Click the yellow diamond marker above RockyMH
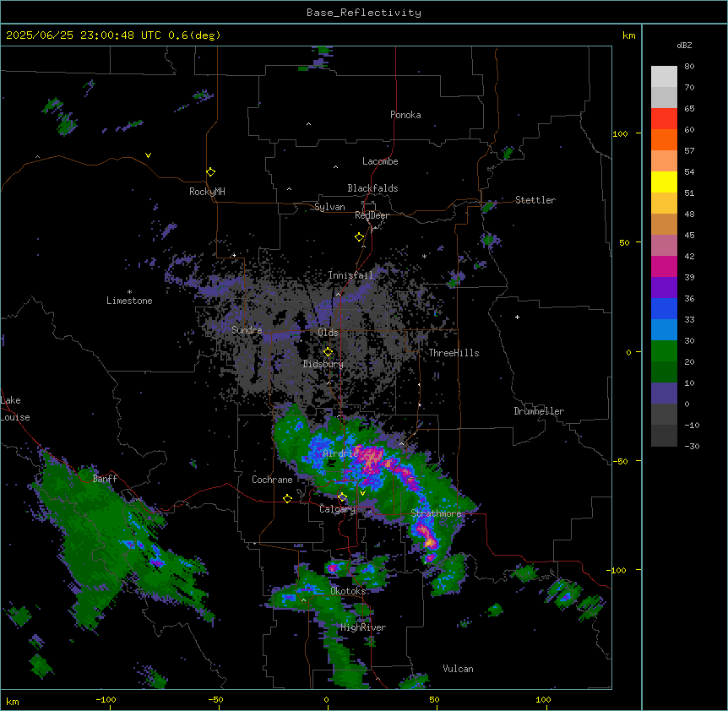 pyautogui.click(x=210, y=172)
